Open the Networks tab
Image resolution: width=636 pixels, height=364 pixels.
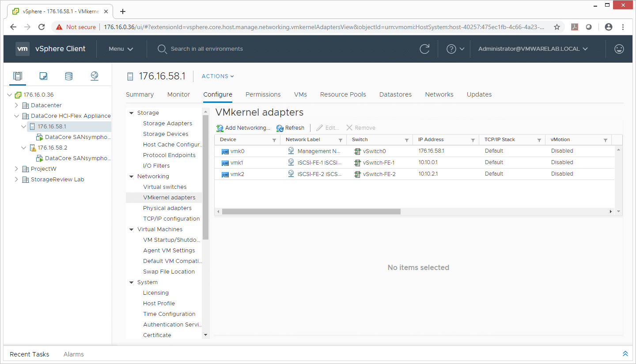(439, 94)
